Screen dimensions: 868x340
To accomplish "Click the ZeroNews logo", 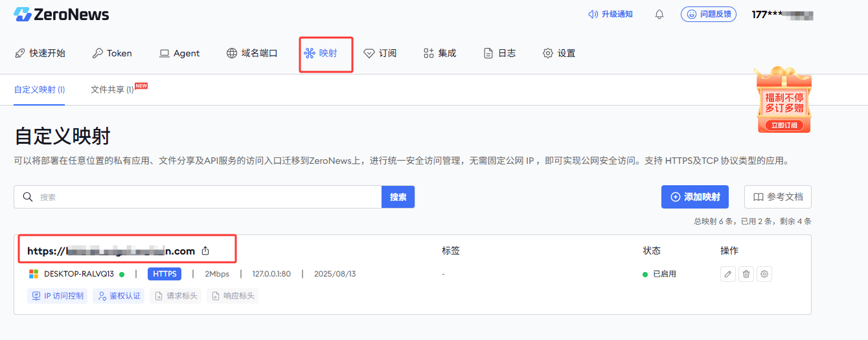I will (62, 14).
